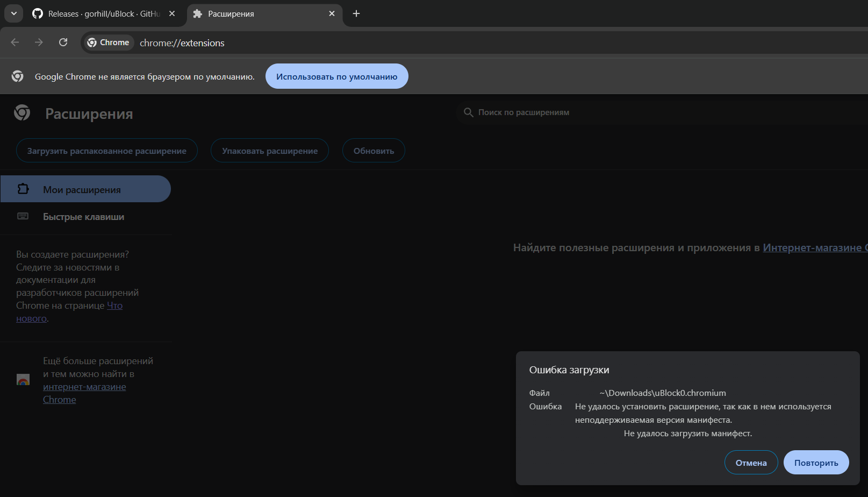Go forward to the next page

tap(39, 42)
